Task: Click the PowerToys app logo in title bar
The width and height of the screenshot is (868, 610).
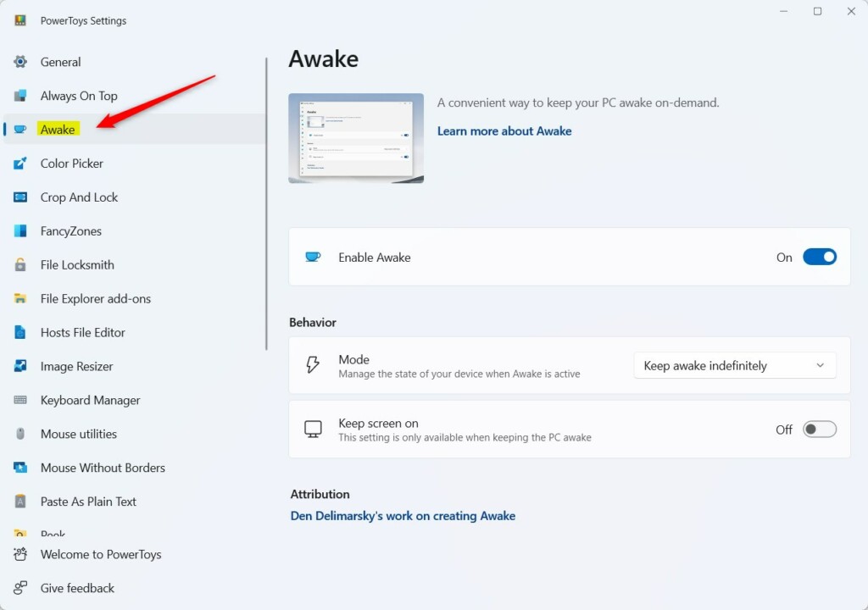Action: click(x=20, y=20)
